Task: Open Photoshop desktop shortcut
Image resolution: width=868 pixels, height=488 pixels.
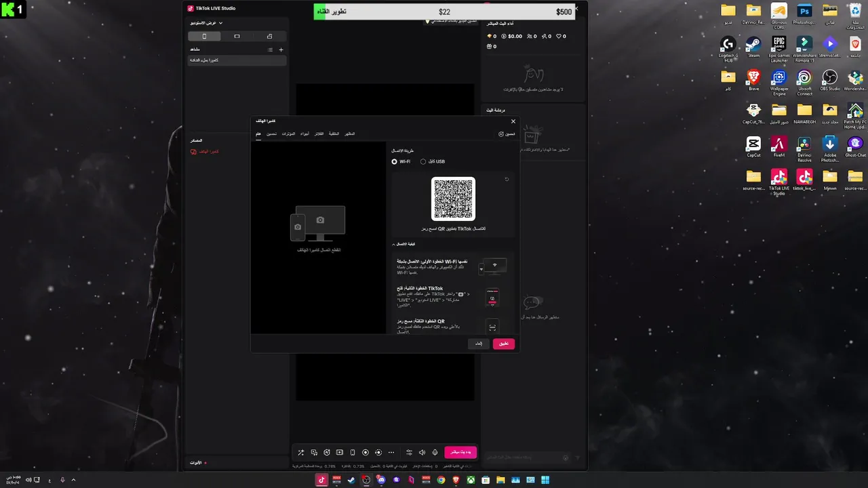Action: pos(804,14)
